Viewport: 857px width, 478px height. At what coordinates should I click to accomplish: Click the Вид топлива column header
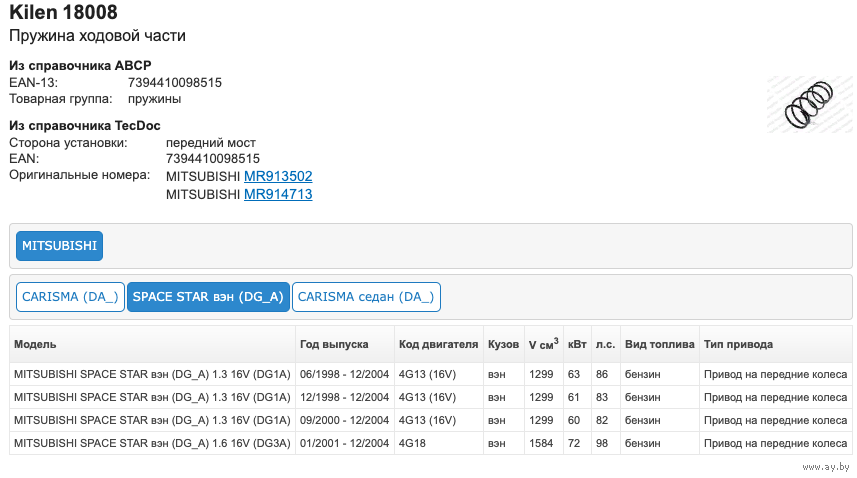click(659, 344)
